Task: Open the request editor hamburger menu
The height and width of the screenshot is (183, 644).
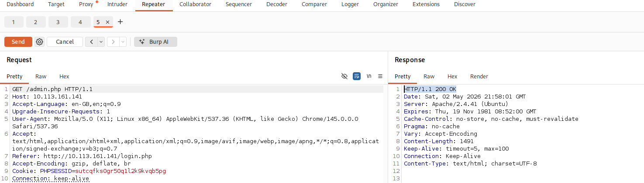Action: pyautogui.click(x=380, y=76)
